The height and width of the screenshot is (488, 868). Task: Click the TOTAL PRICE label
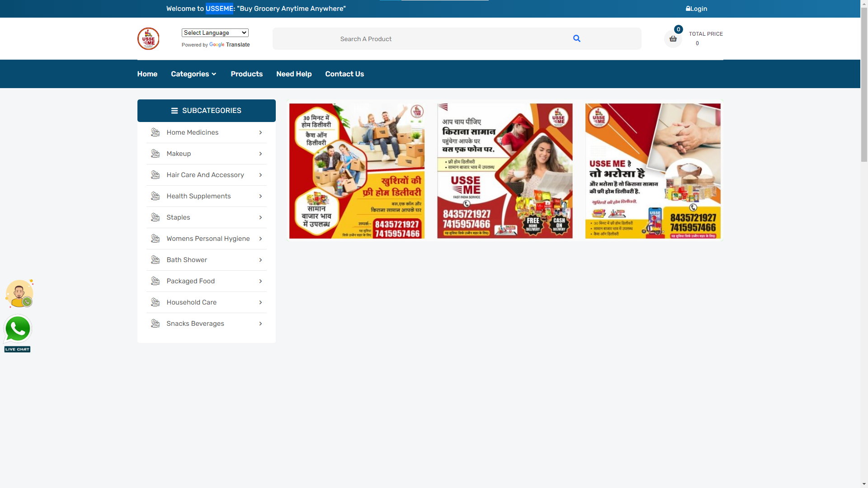(x=706, y=34)
